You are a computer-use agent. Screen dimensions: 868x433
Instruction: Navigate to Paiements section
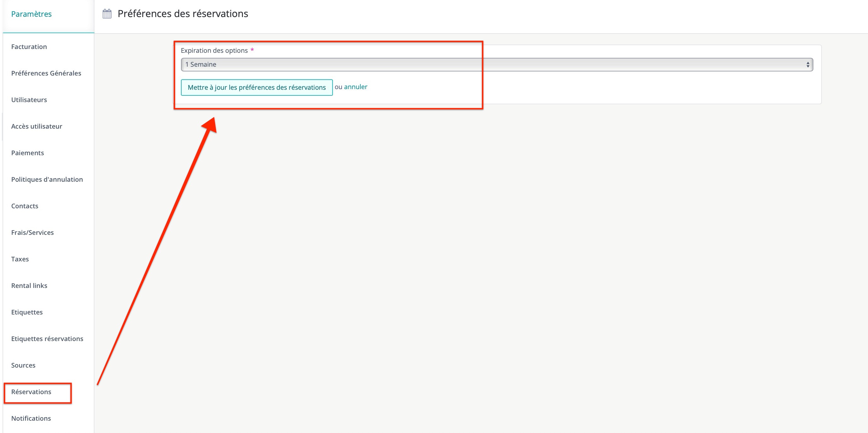(x=27, y=153)
